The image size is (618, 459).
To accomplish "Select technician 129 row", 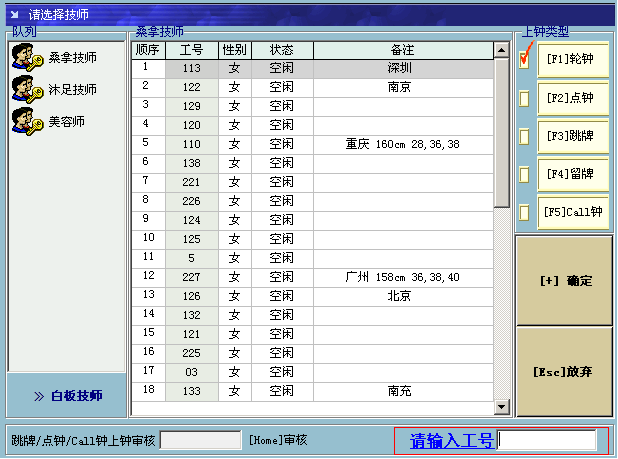I will point(313,106).
